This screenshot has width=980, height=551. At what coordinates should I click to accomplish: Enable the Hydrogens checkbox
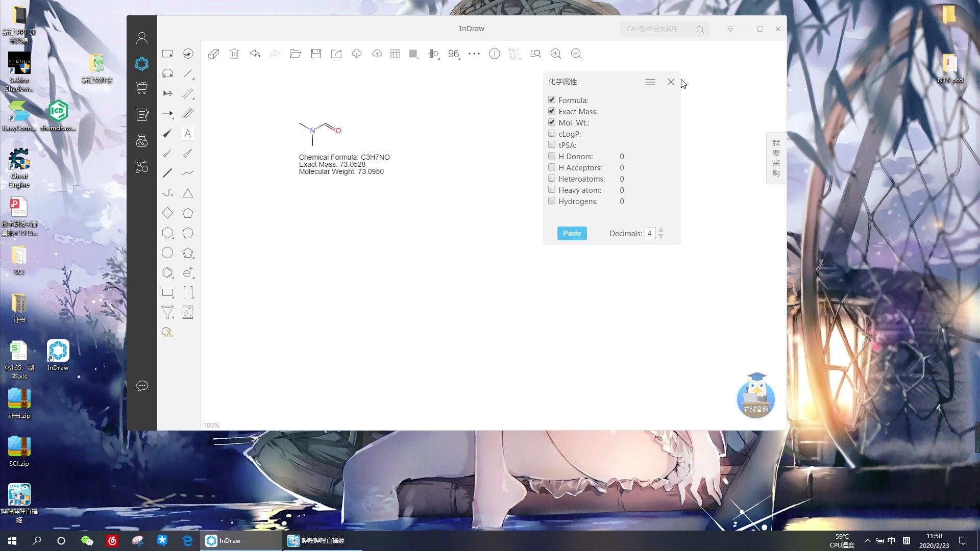[x=552, y=201]
